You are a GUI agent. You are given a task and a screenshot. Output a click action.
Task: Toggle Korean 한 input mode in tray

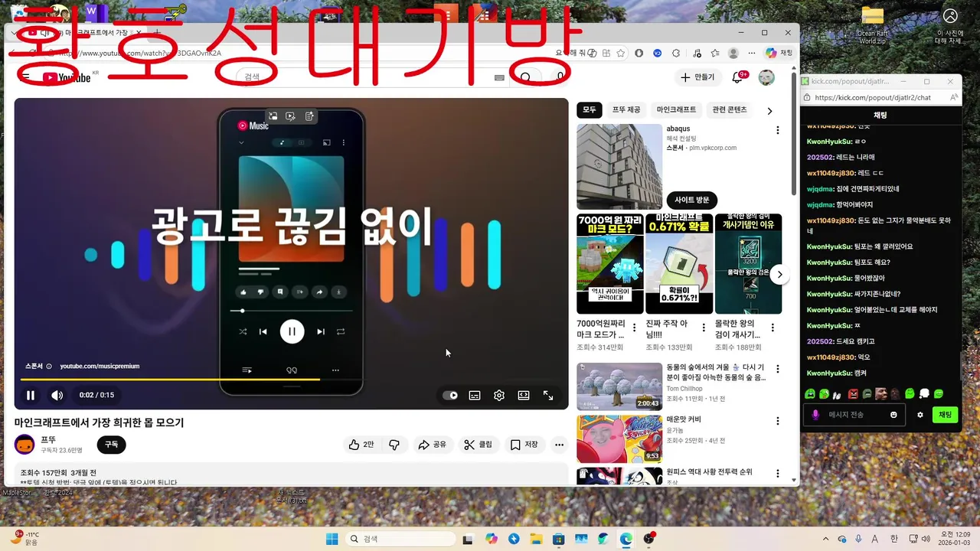tap(893, 539)
